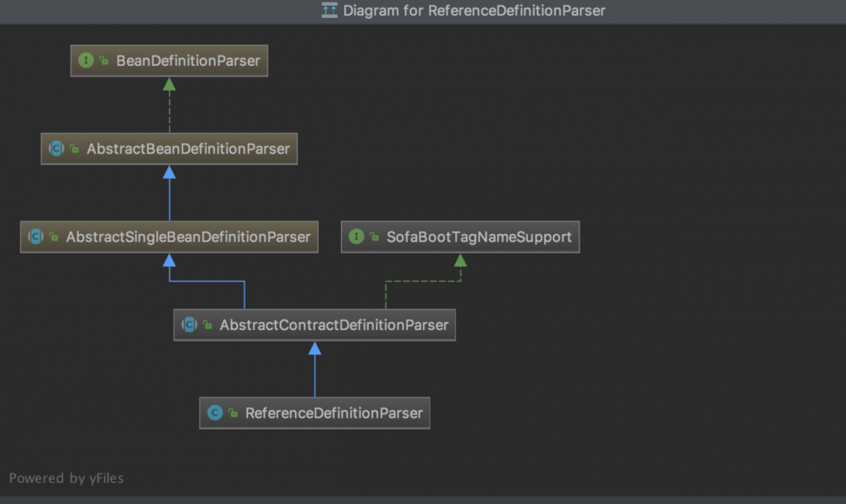Click the public lock icon on SofaBootTagNameSupport
The width and height of the screenshot is (846, 504).
coord(374,238)
